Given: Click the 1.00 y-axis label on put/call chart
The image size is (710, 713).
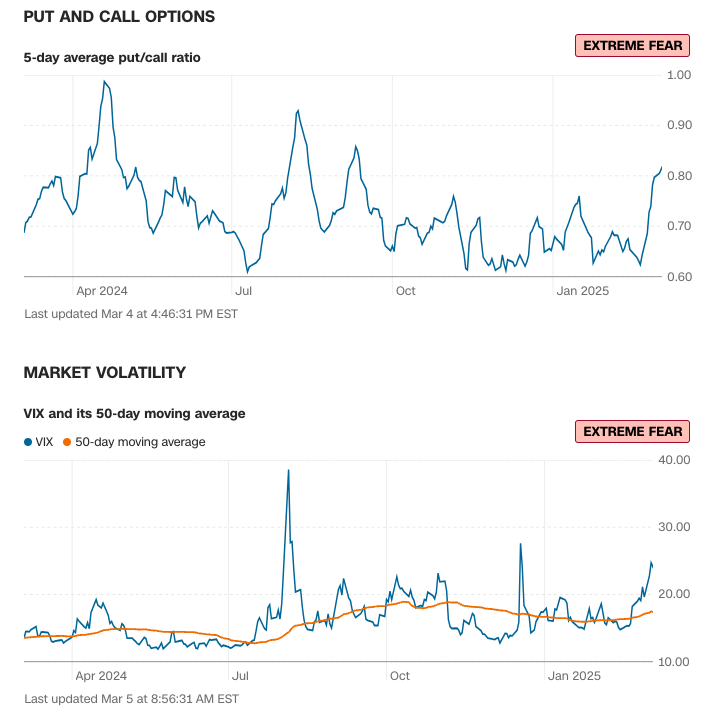Looking at the screenshot, I should point(679,75).
